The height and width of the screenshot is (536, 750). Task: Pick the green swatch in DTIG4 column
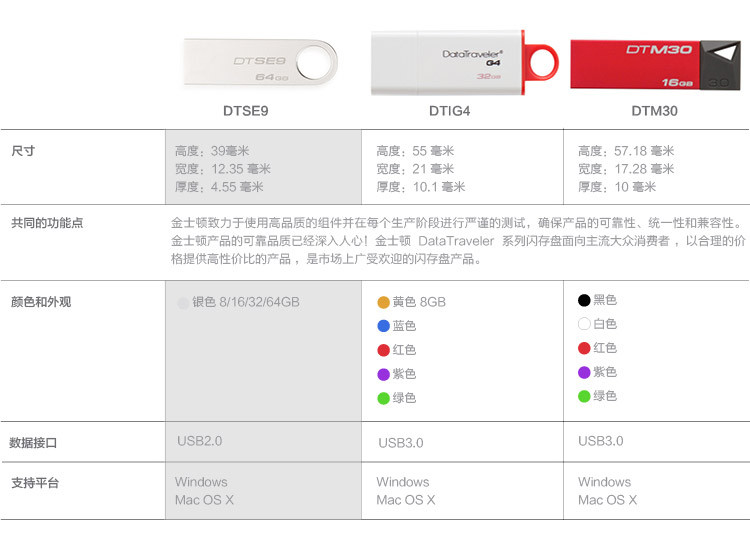383,398
